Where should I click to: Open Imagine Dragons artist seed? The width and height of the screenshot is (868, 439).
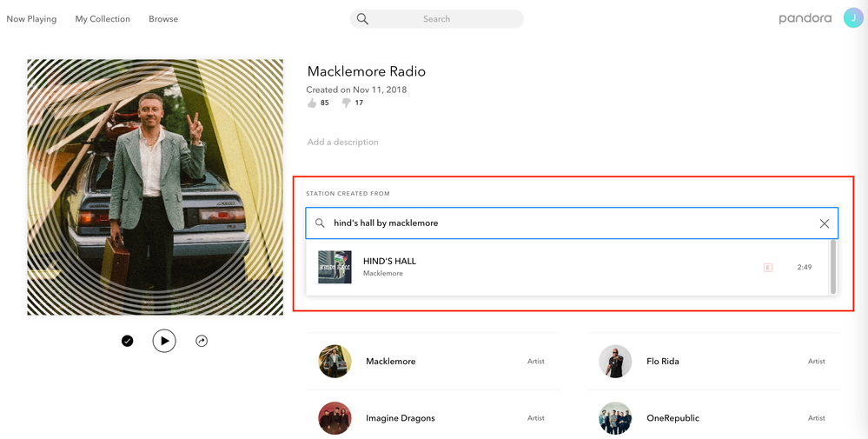[x=400, y=418]
